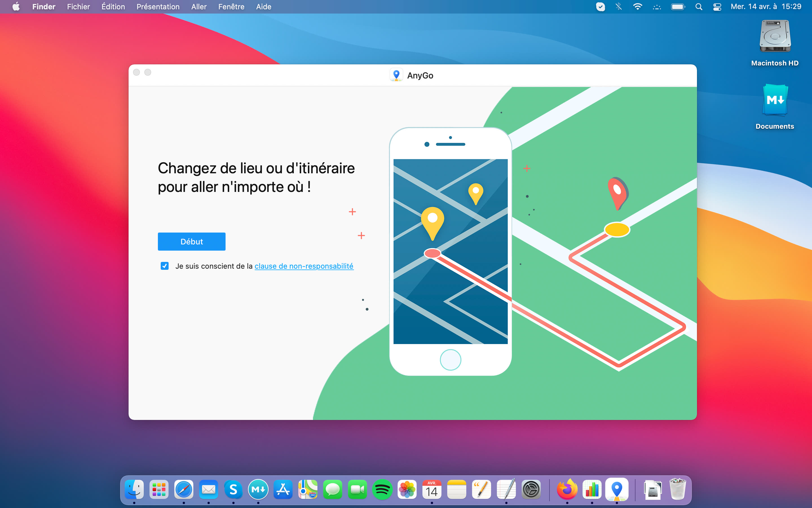The image size is (812, 508).
Task: Open Maps from the Dock
Action: (x=308, y=490)
